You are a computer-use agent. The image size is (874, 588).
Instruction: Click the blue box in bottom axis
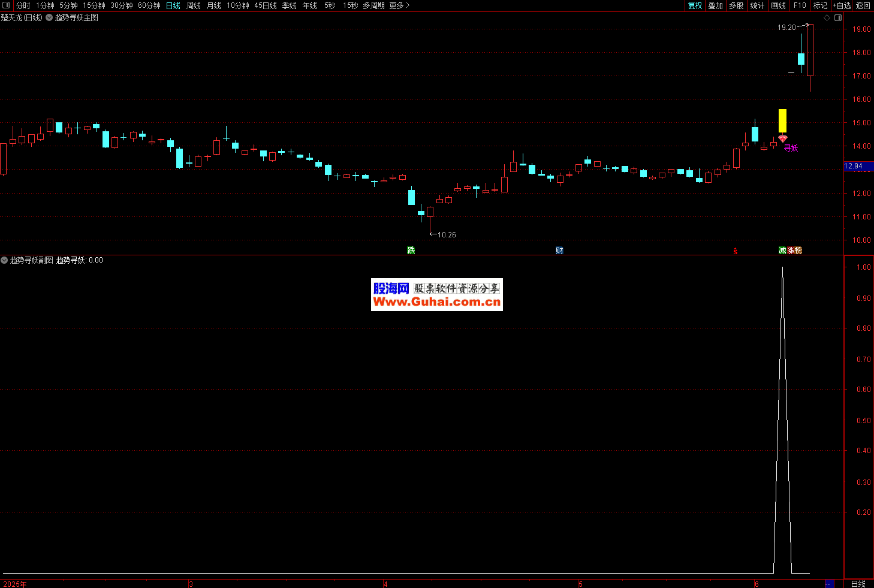tap(829, 584)
